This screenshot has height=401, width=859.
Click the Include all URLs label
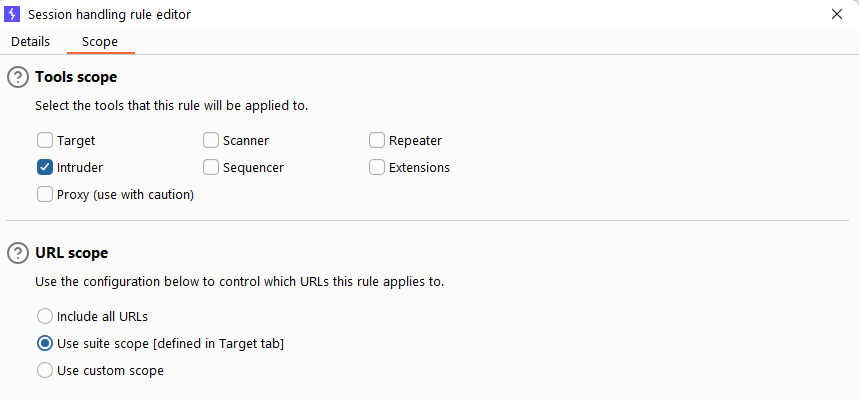(102, 317)
